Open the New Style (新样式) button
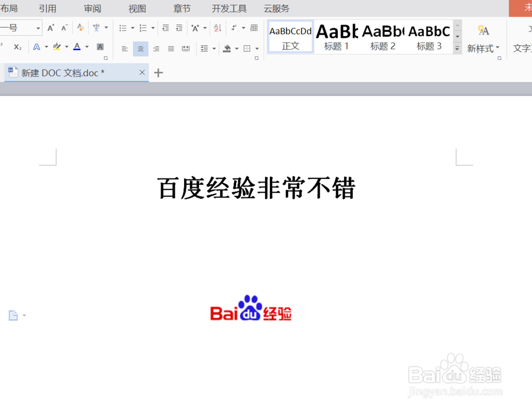This screenshot has width=532, height=410. click(483, 39)
